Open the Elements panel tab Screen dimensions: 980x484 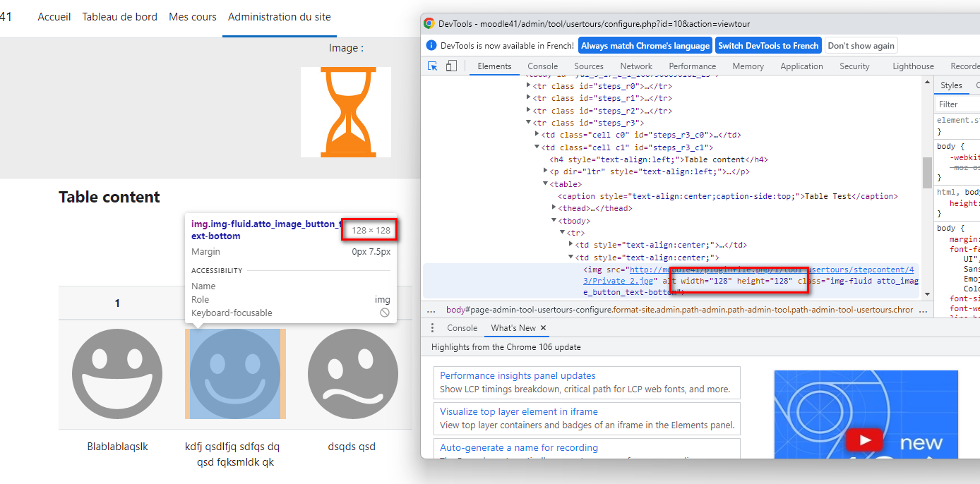(494, 66)
